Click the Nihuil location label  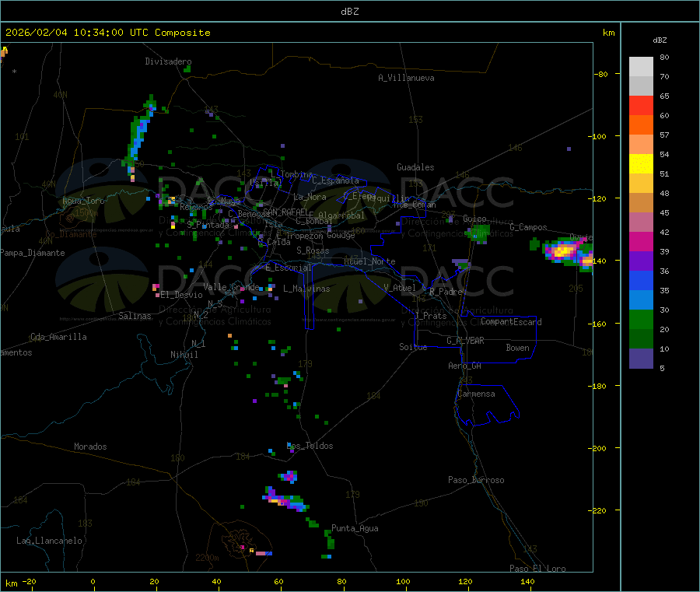coord(184,355)
